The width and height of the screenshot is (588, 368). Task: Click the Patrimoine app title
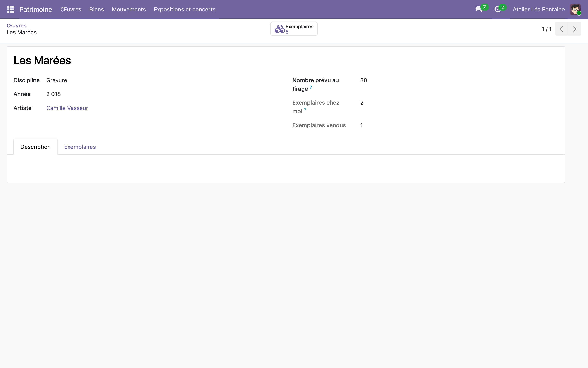36,9
